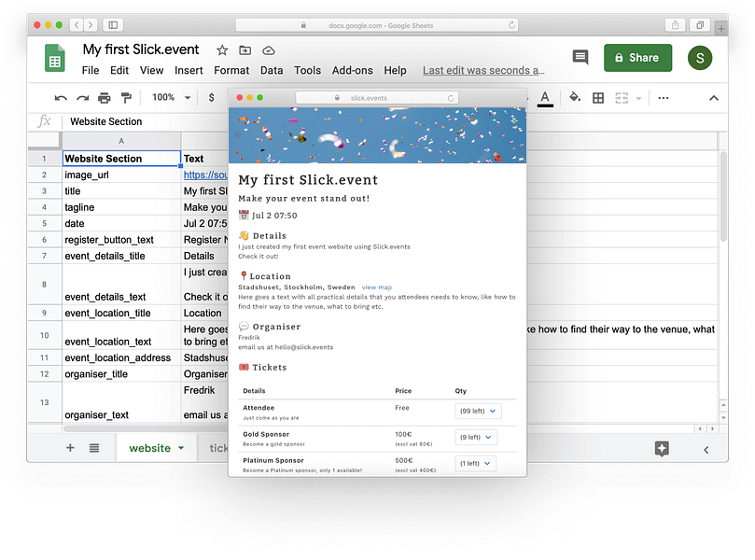Open the File menu

click(x=91, y=70)
